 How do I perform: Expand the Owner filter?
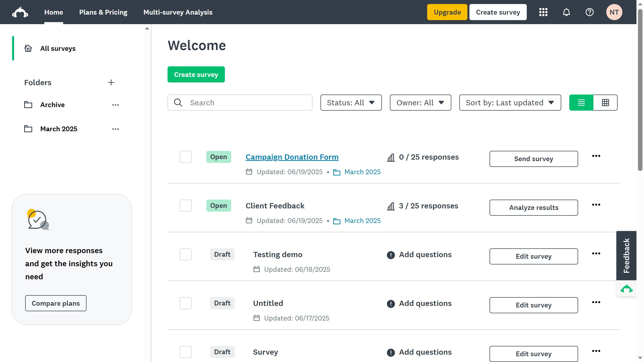tap(420, 102)
